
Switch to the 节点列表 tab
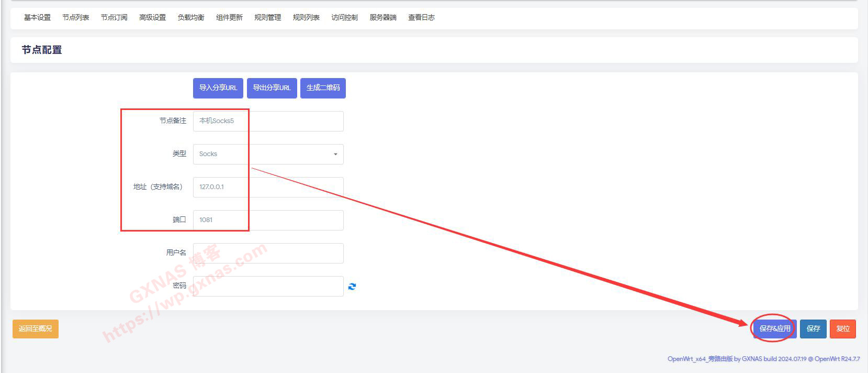[x=76, y=17]
